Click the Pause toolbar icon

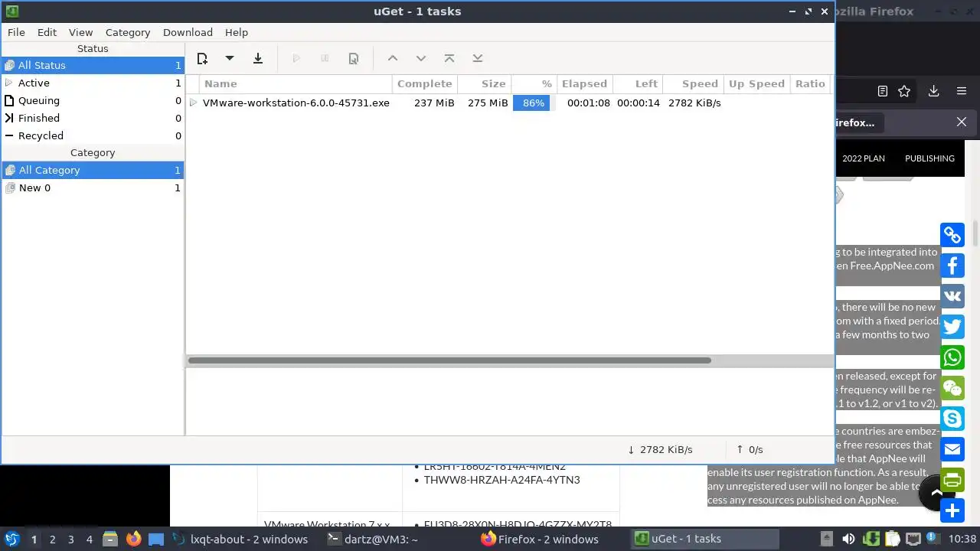coord(325,58)
